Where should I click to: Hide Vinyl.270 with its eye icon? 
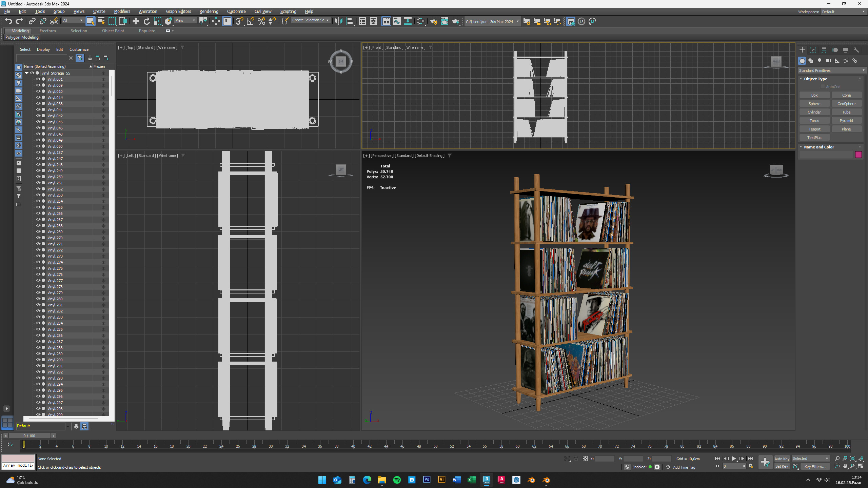coord(38,238)
